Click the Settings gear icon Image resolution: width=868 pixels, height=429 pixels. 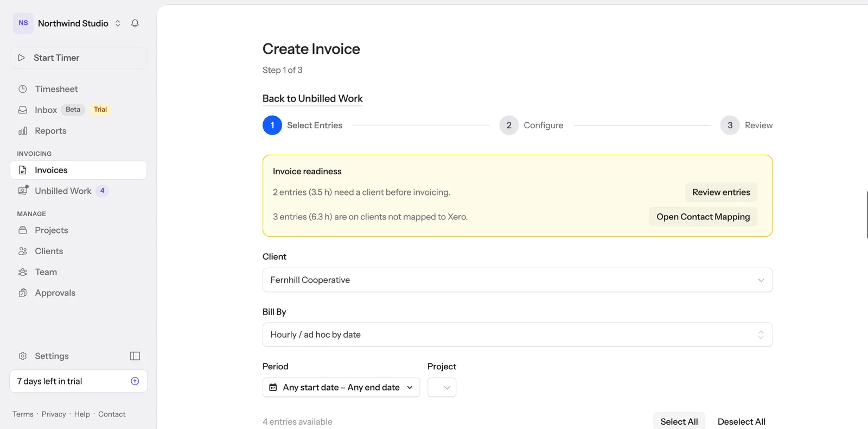coord(23,356)
